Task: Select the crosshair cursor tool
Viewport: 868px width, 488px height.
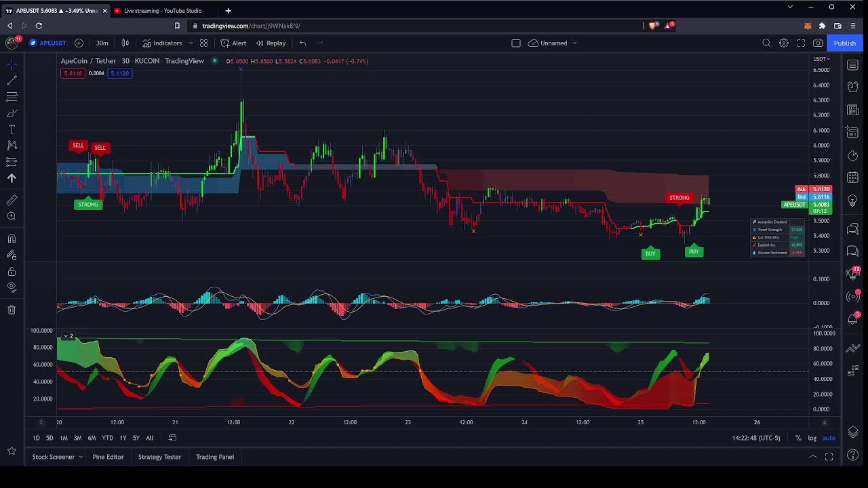Action: [12, 64]
